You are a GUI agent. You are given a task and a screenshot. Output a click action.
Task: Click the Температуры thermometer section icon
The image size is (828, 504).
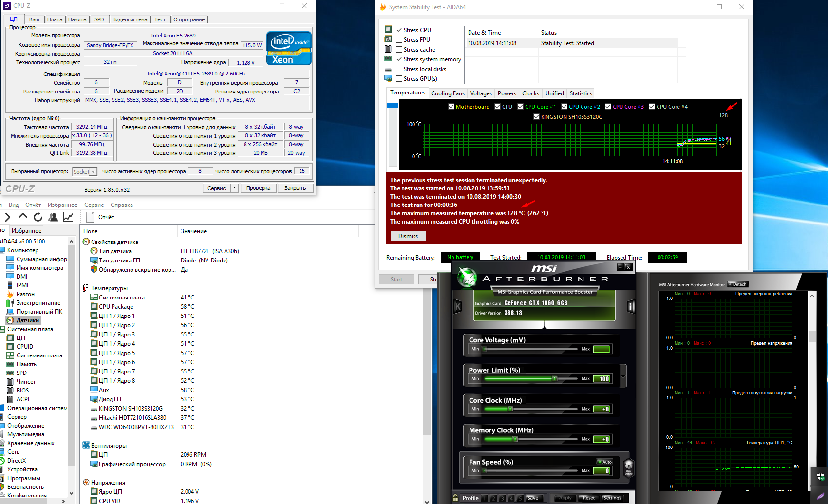point(86,288)
